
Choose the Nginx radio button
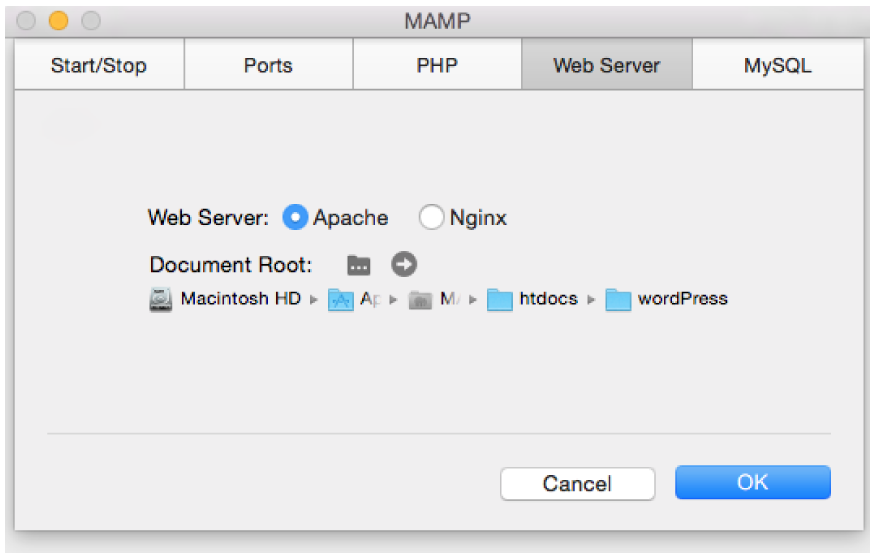click(431, 217)
